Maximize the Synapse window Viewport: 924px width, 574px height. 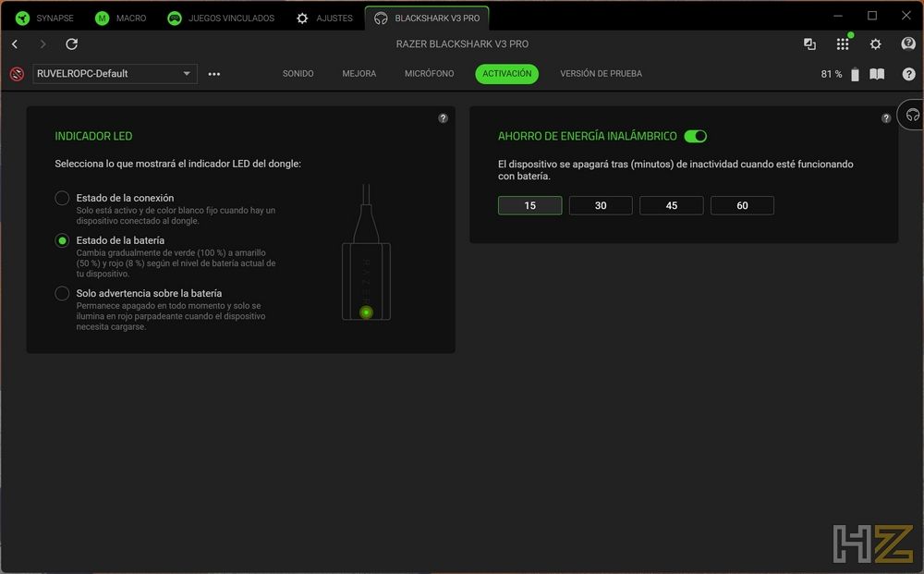pyautogui.click(x=872, y=16)
